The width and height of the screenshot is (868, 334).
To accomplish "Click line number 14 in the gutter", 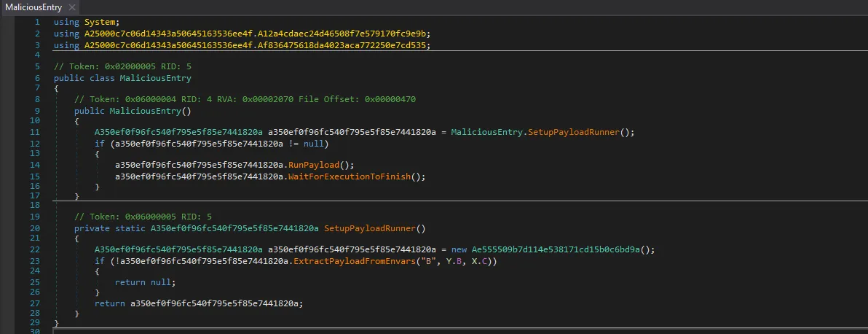I will click(x=35, y=165).
